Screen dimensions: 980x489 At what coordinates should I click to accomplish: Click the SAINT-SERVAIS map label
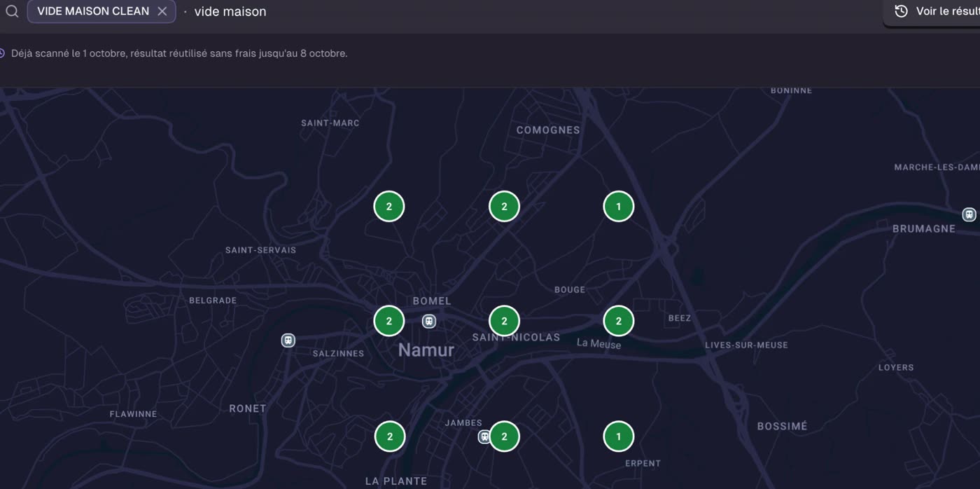click(x=260, y=250)
